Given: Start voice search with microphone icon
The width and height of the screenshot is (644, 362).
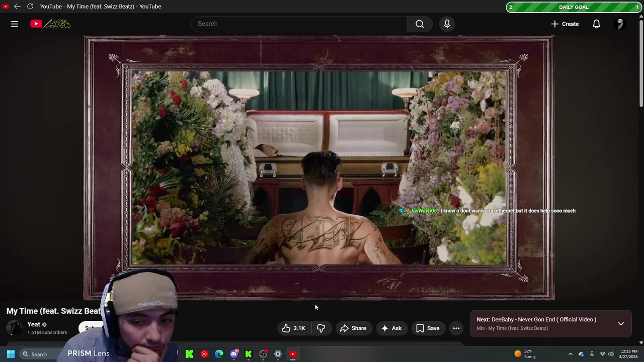Looking at the screenshot, I should (447, 24).
